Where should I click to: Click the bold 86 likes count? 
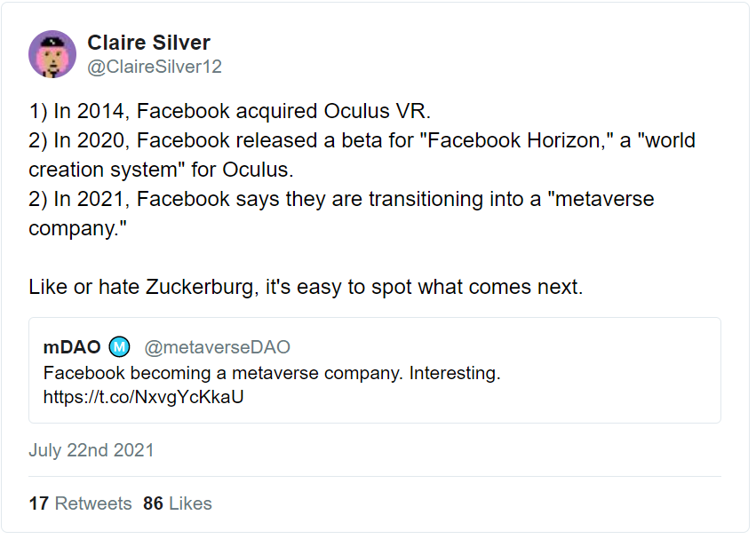pos(153,503)
